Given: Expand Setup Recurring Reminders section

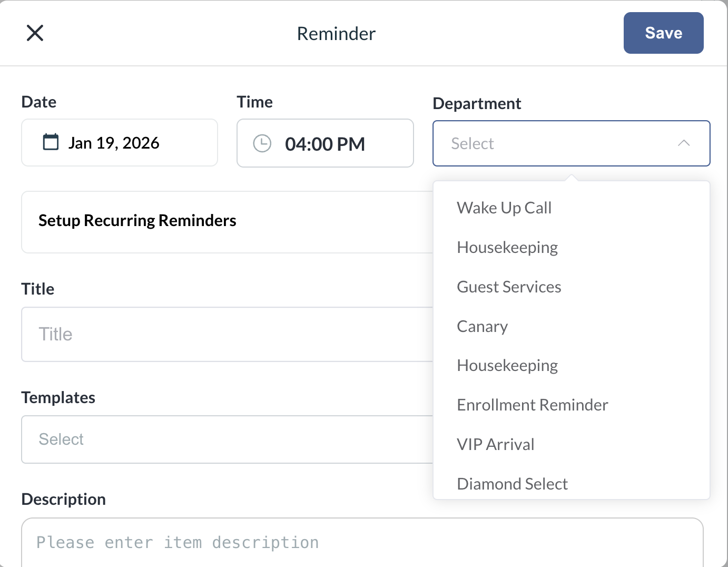Looking at the screenshot, I should coord(227,222).
